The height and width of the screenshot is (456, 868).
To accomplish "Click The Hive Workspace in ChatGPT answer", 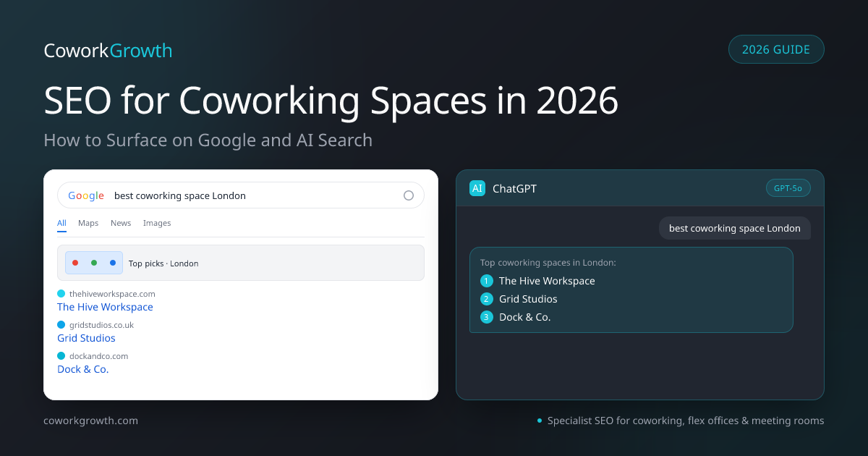I will click(547, 281).
